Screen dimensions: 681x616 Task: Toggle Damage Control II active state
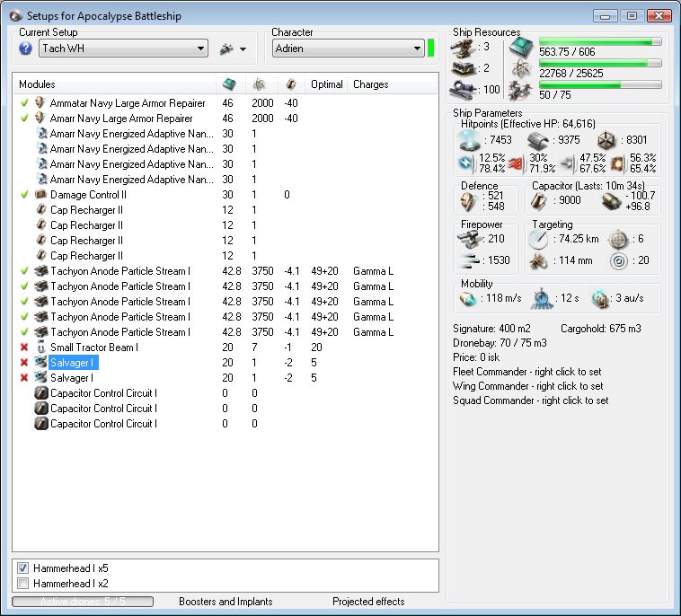(24, 195)
